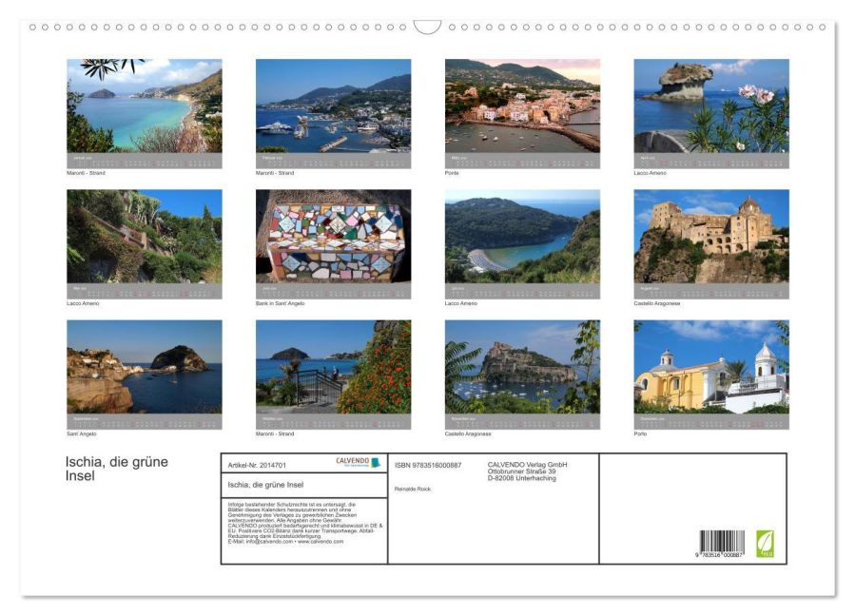Click the Artikel-Nr. 2014701 text
The image size is (855, 616).
click(257, 466)
